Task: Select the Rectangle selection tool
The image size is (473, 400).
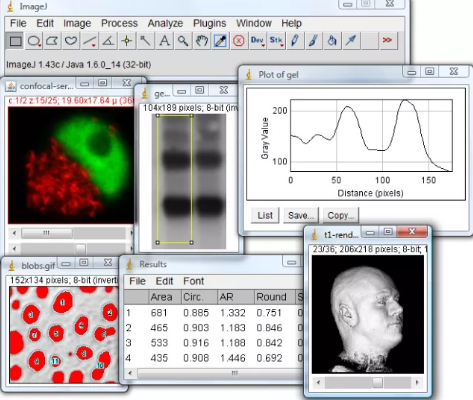Action: click(x=15, y=41)
